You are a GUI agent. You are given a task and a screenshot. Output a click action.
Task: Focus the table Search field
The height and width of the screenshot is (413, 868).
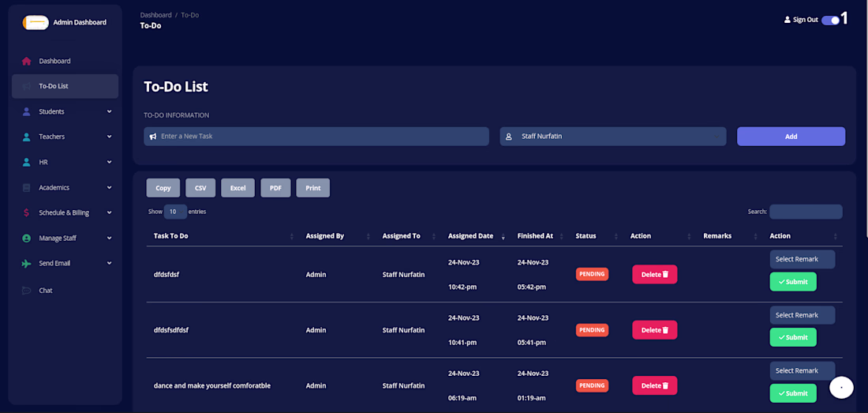(806, 212)
